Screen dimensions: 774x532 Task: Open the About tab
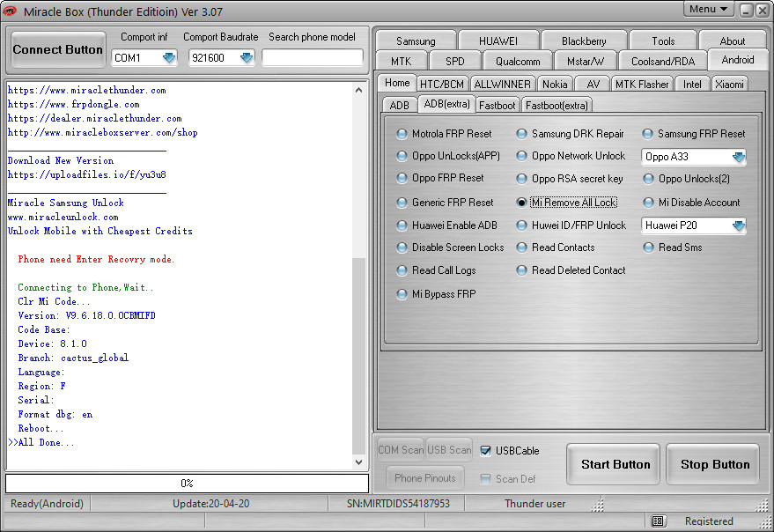(733, 41)
